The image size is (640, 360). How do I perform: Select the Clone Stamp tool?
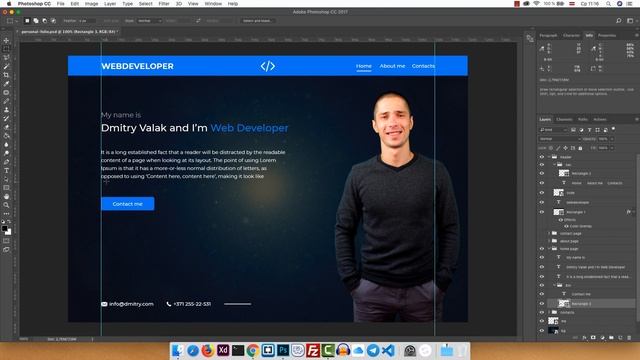tap(6, 110)
